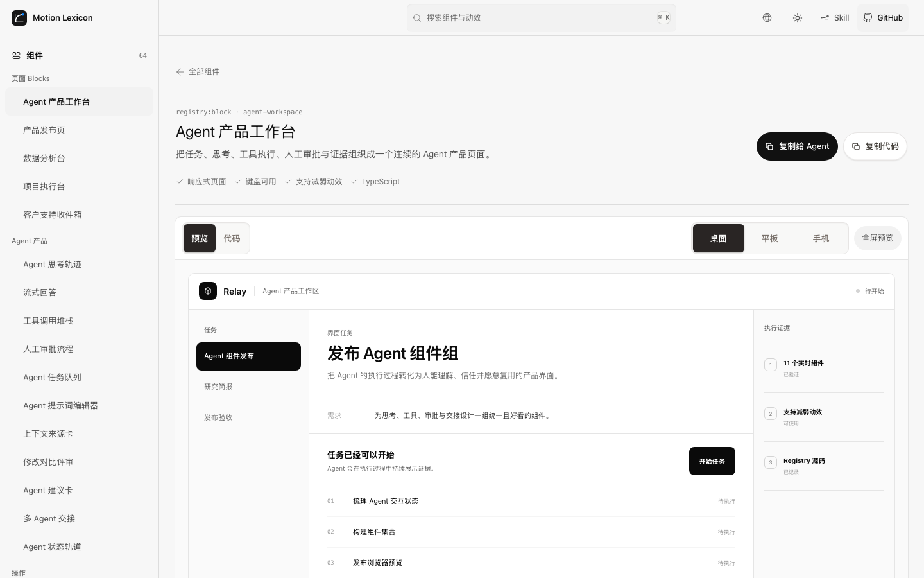Open the Skill link in header

tap(835, 18)
